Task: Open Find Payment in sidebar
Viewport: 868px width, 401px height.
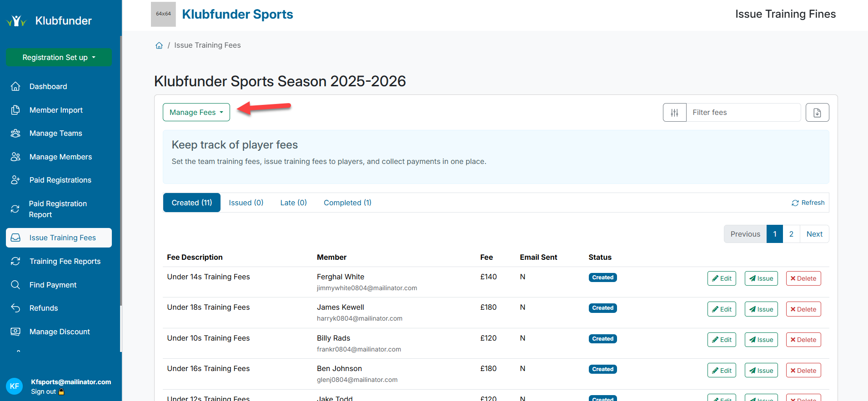Action: tap(53, 285)
